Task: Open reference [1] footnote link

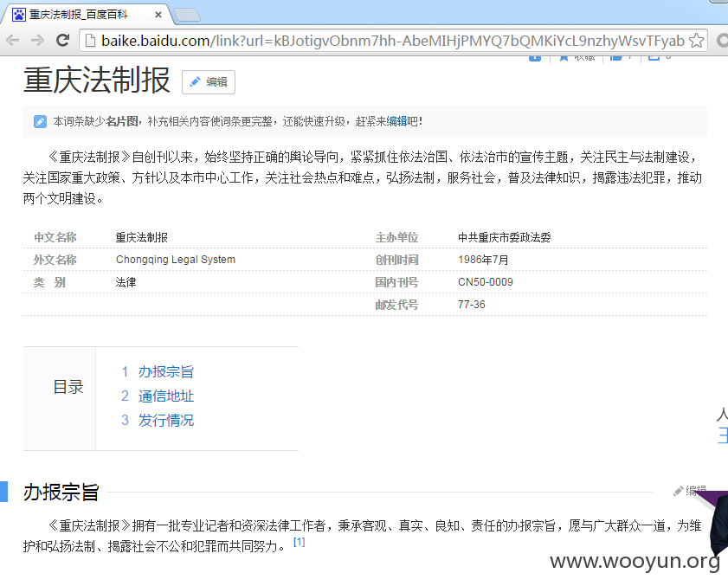Action: [x=300, y=542]
